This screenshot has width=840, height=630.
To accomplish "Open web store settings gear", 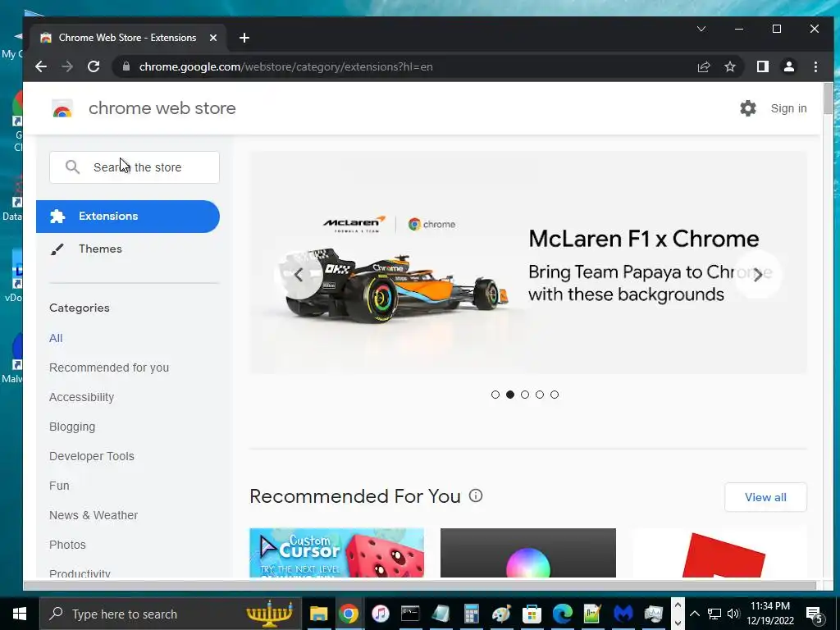I will click(748, 108).
